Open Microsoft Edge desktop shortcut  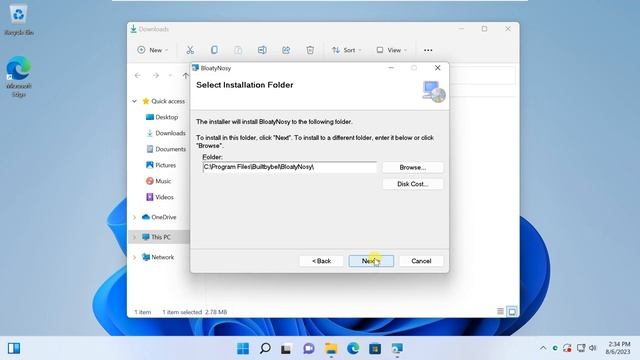(x=19, y=77)
